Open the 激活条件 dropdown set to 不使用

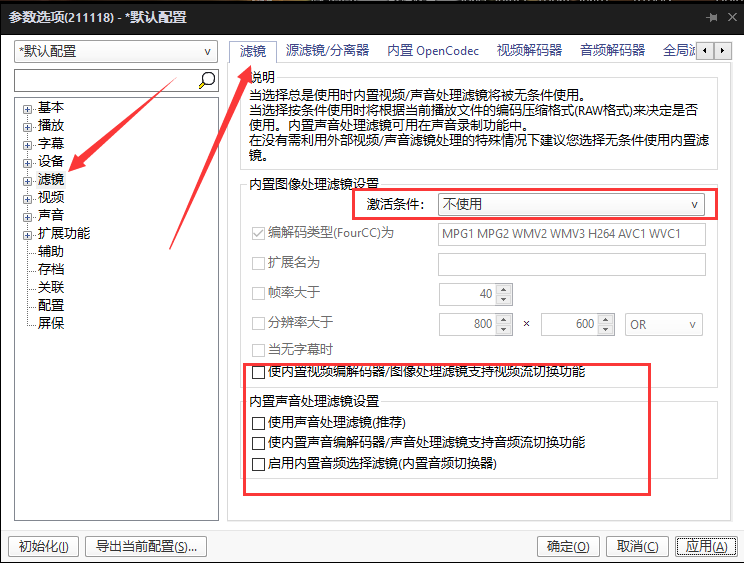coord(571,205)
